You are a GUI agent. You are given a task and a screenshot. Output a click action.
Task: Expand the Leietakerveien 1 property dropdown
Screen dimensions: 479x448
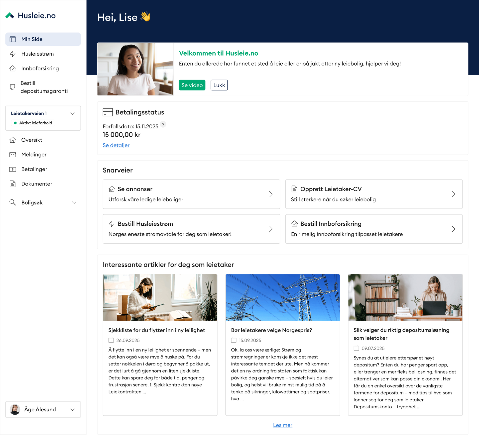click(x=72, y=113)
